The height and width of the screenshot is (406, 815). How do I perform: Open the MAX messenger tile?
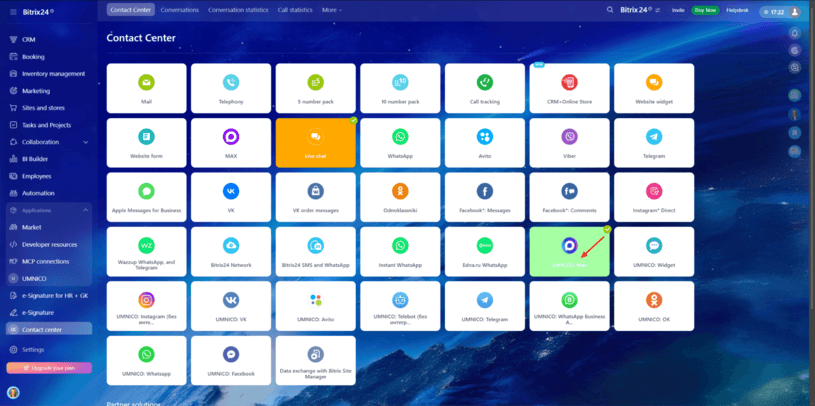tap(231, 143)
